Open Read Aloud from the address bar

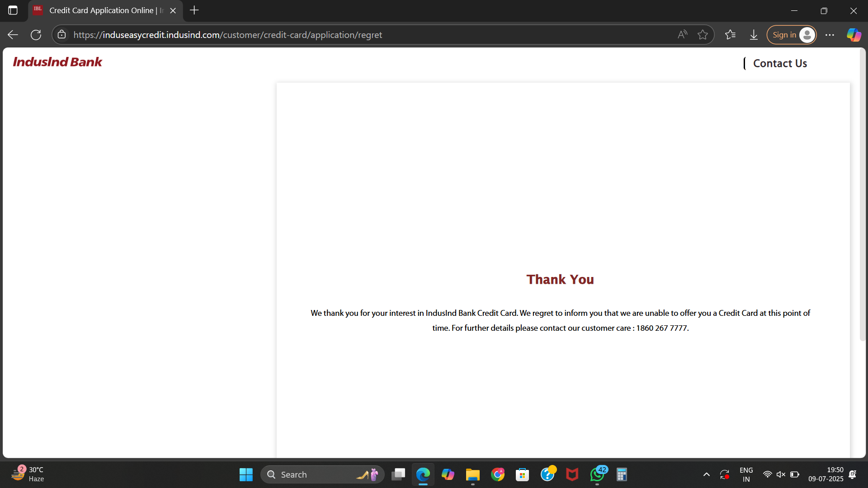682,35
